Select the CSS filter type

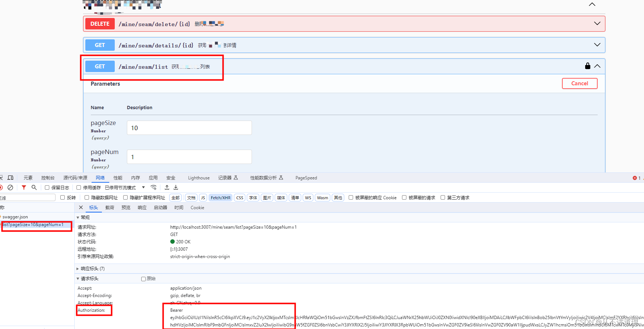(240, 198)
